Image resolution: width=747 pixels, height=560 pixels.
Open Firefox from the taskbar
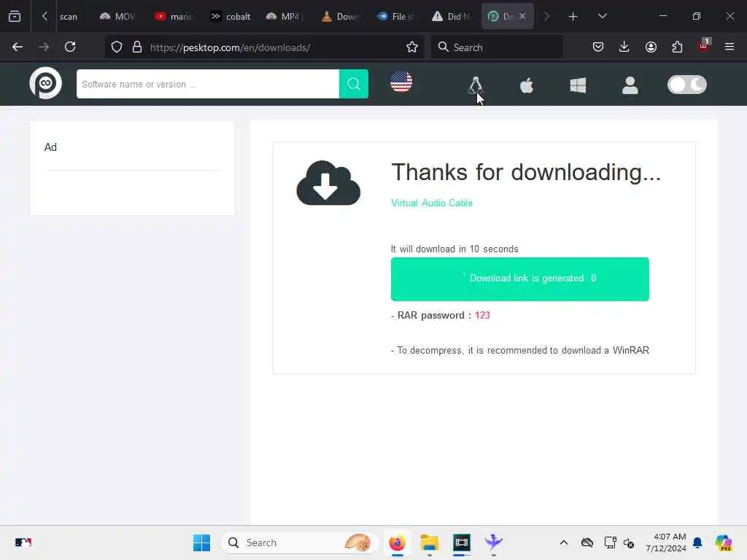tap(397, 542)
